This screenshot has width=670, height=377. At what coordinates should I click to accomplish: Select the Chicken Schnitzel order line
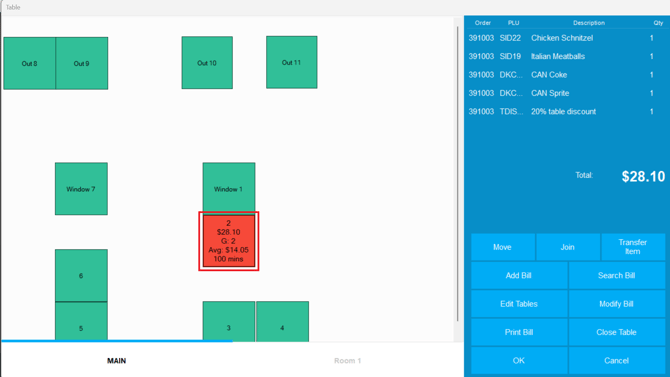(x=566, y=38)
